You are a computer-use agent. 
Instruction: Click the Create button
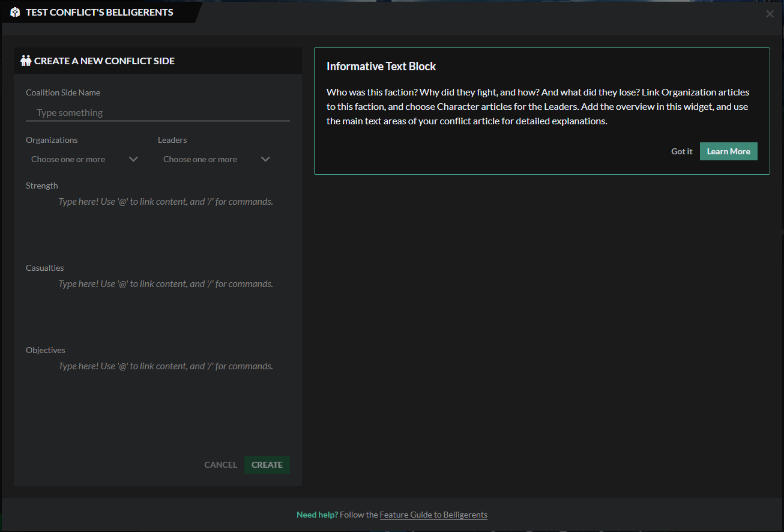267,465
